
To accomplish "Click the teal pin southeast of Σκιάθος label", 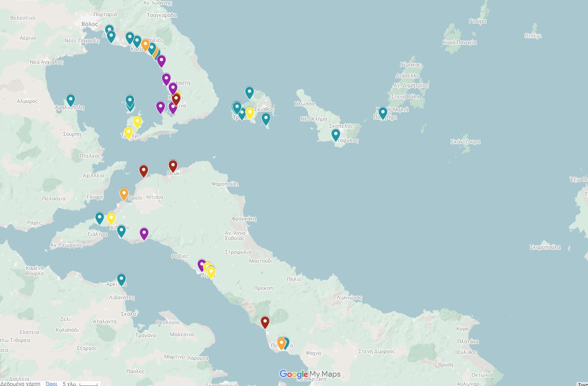I will (266, 119).
